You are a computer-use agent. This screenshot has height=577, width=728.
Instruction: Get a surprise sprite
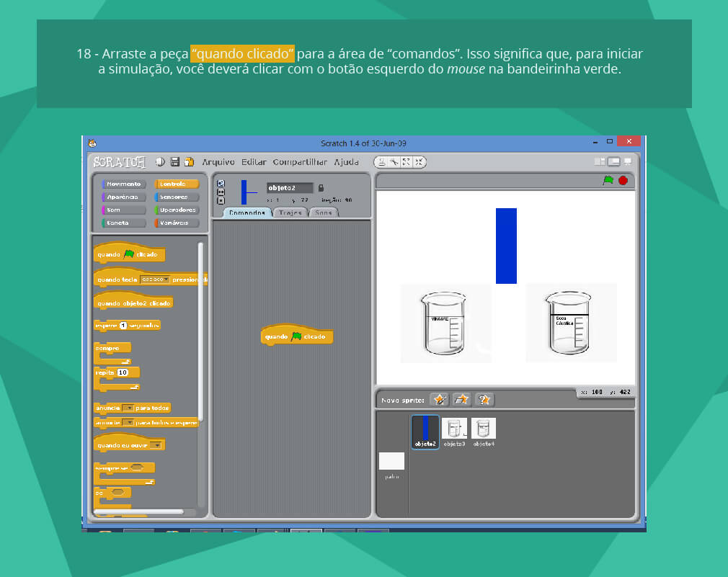click(x=484, y=399)
